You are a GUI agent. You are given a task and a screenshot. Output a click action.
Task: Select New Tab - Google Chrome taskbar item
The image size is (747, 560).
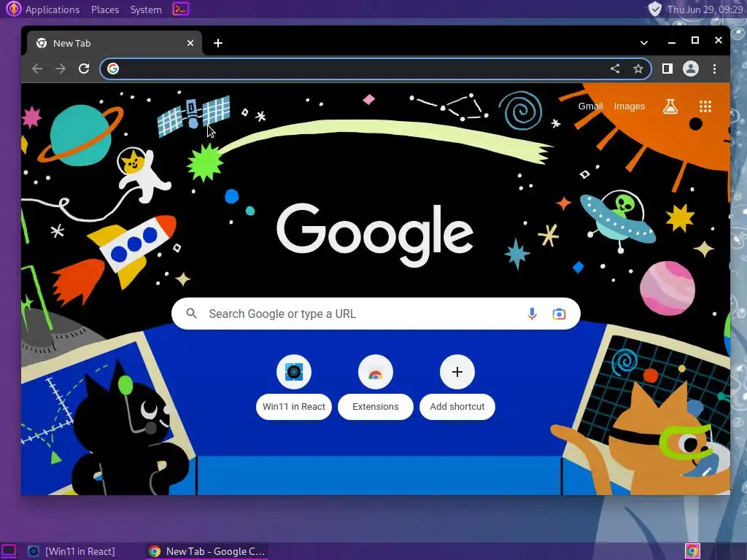[x=206, y=551]
